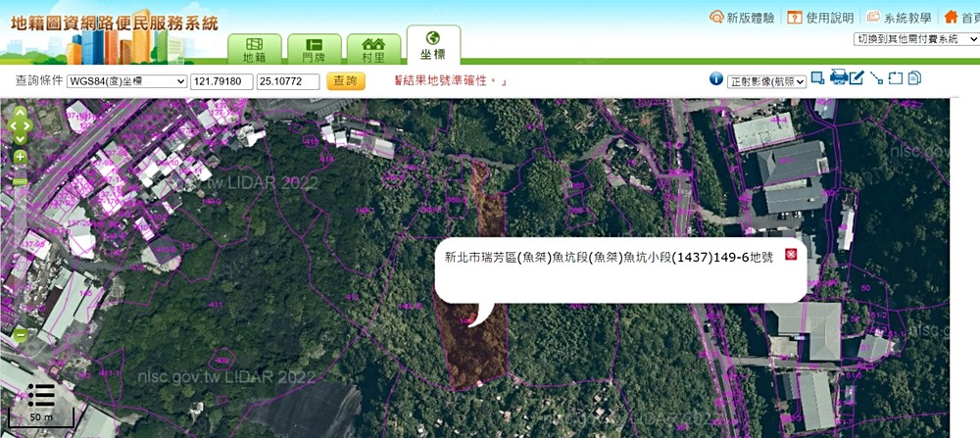980x438 pixels.
Task: Open the 切換到其他需付費系統 dropdown
Action: 916,39
